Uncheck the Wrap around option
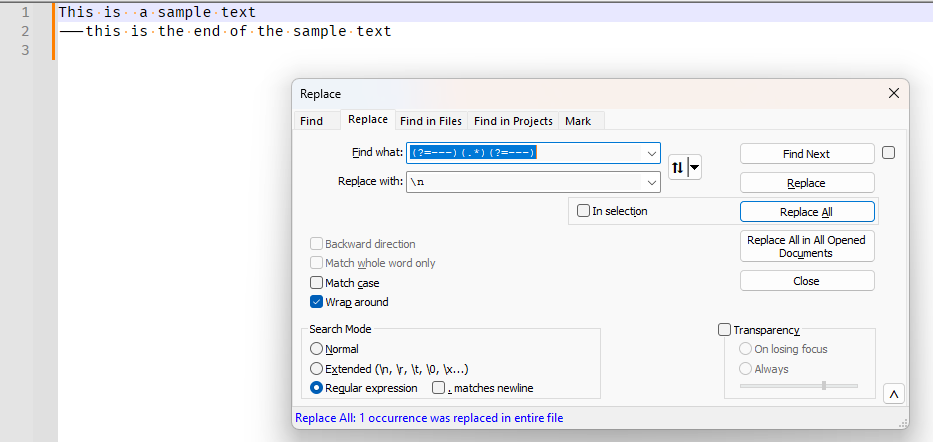 317,302
